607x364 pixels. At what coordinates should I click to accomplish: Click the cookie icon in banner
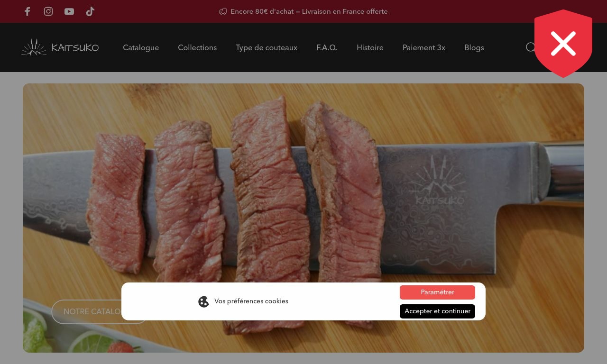(203, 301)
